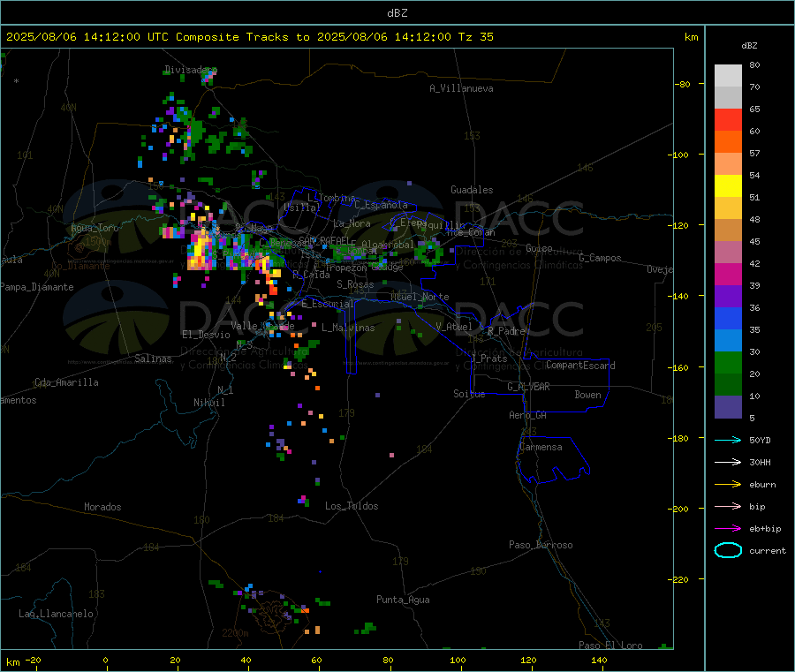
Task: Click the 'G_Campos' map label
Action: coord(600,258)
